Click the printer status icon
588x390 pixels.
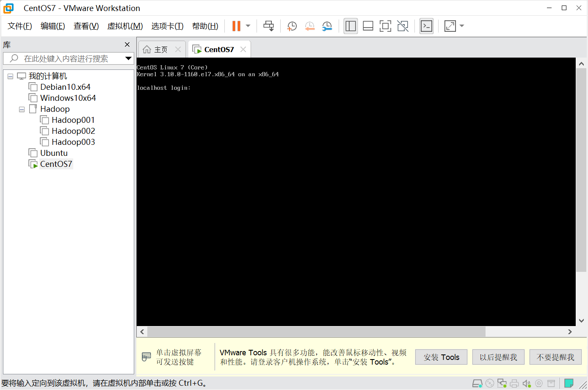pos(514,384)
